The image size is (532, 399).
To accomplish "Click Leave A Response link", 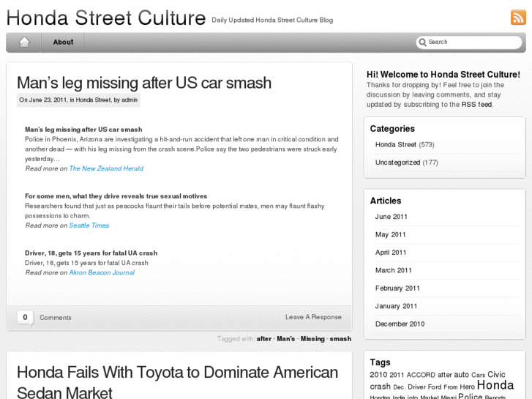I will tap(313, 317).
